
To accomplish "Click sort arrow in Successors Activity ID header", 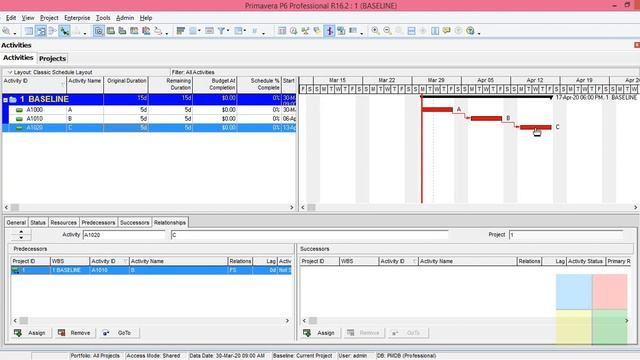I will (414, 262).
